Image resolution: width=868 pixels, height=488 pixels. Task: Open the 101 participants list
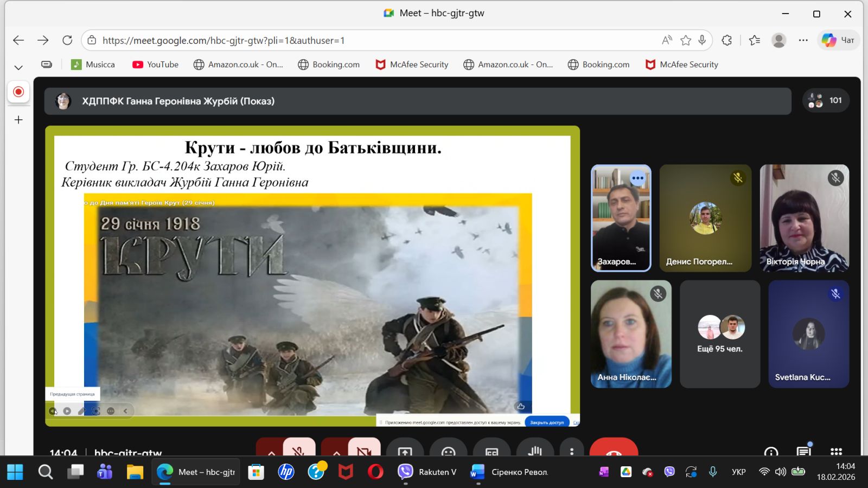click(x=826, y=100)
